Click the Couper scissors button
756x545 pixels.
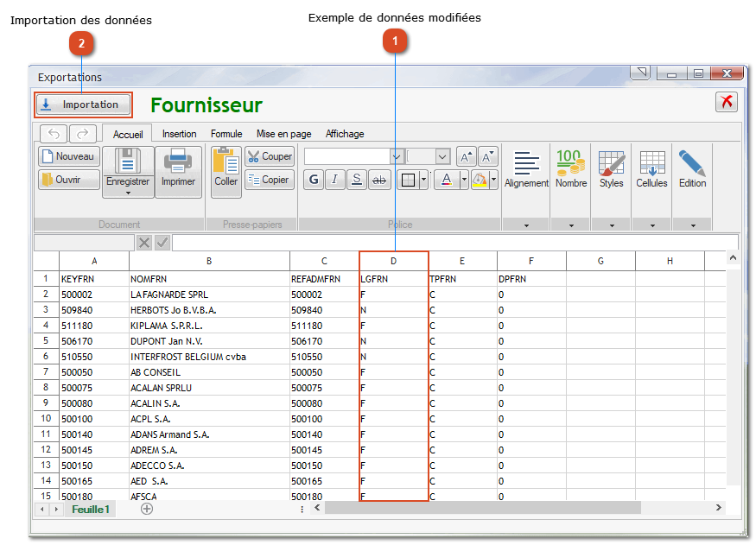point(270,156)
